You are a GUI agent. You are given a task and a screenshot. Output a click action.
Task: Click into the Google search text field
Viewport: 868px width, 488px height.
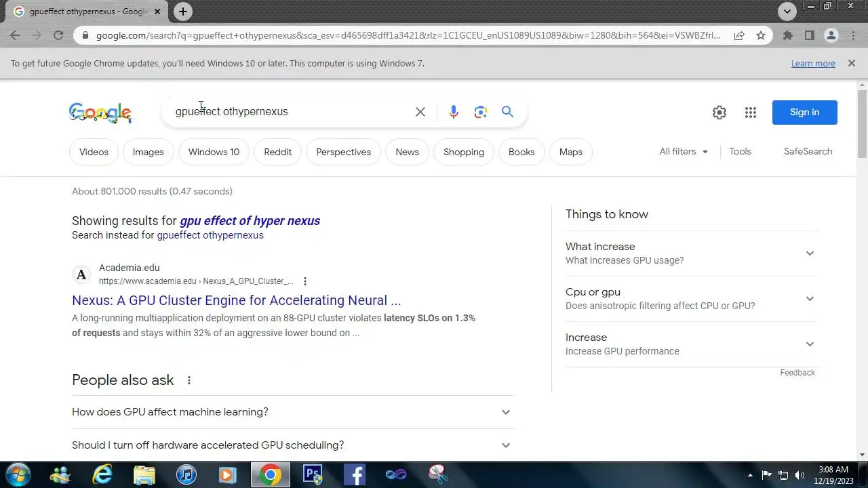point(288,112)
